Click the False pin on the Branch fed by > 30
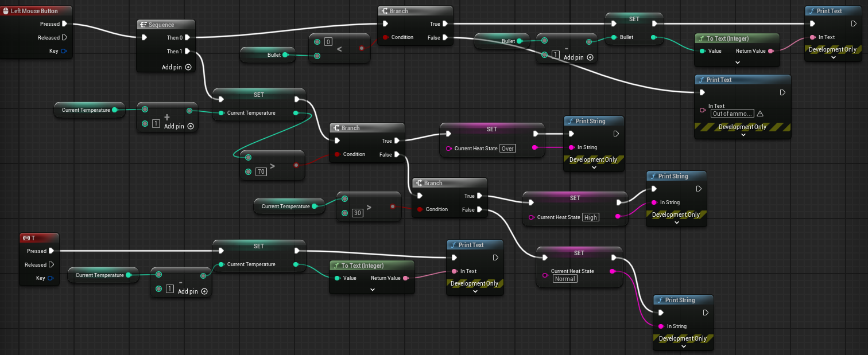 (x=479, y=210)
